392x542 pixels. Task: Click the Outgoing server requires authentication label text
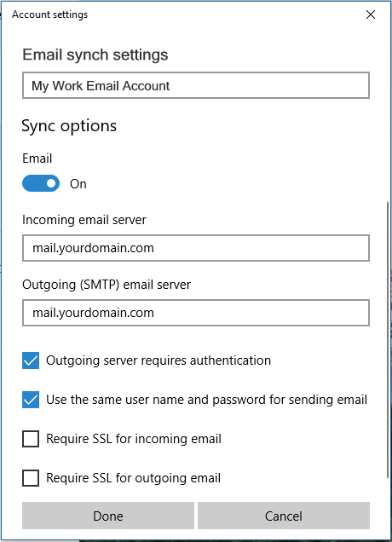point(159,360)
